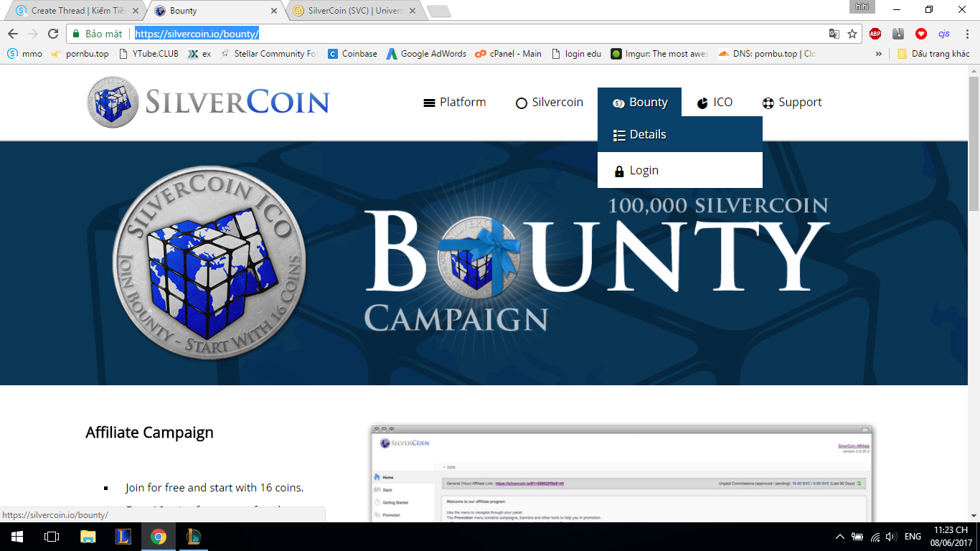Close the Bounty tab
The height and width of the screenshot is (551, 980).
[274, 11]
